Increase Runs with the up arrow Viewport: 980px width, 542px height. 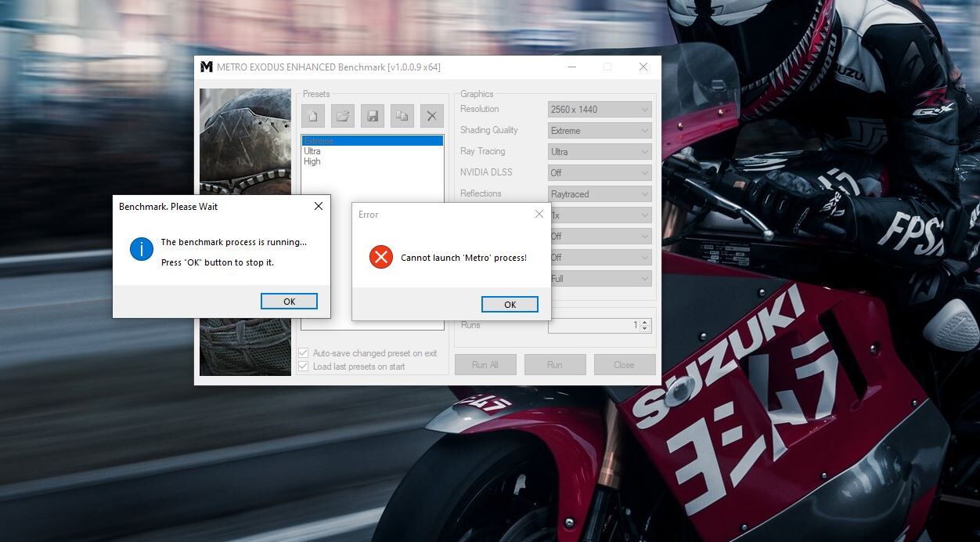tap(645, 322)
